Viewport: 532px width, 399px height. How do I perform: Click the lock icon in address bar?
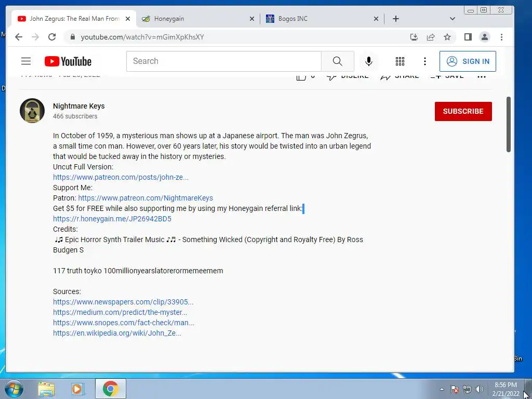pyautogui.click(x=72, y=37)
